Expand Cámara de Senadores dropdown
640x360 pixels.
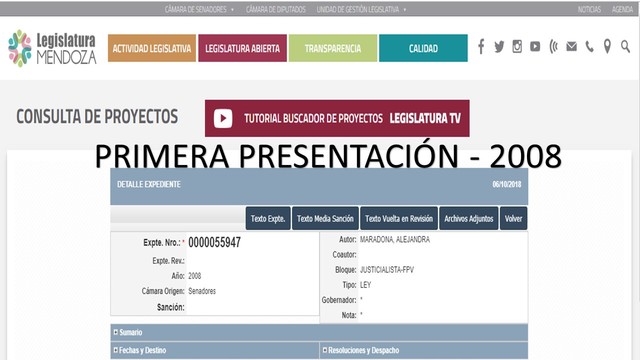pyautogui.click(x=199, y=9)
